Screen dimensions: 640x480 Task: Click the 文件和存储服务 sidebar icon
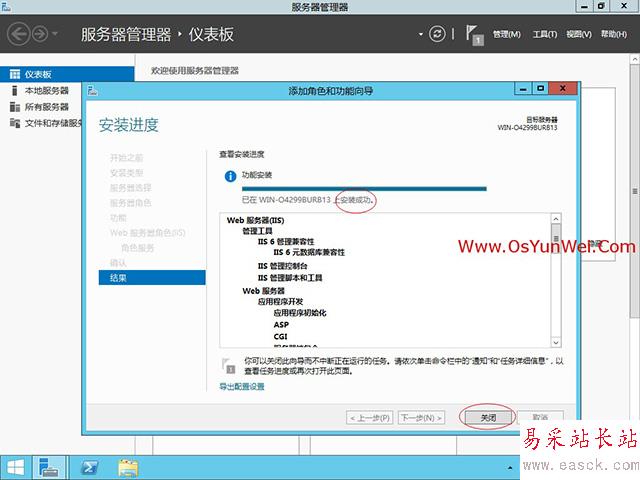[15, 123]
